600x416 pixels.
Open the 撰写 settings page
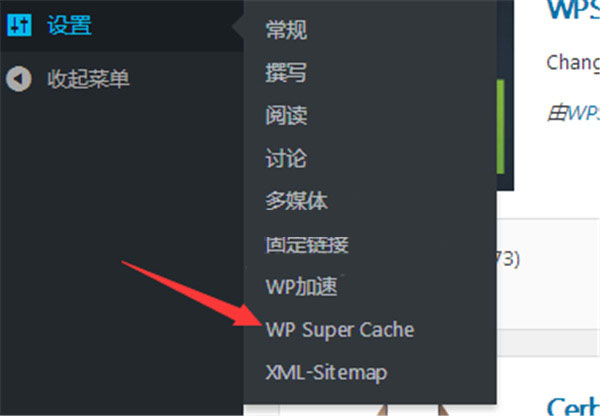point(286,72)
